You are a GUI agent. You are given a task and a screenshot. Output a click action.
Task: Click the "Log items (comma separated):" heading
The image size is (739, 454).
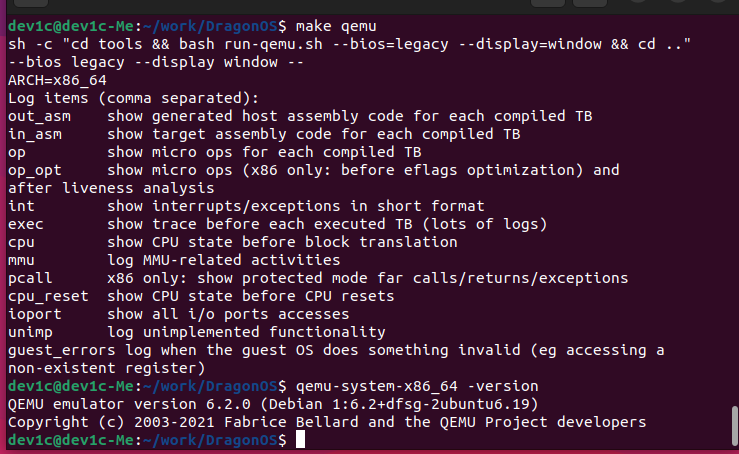pyautogui.click(x=132, y=98)
